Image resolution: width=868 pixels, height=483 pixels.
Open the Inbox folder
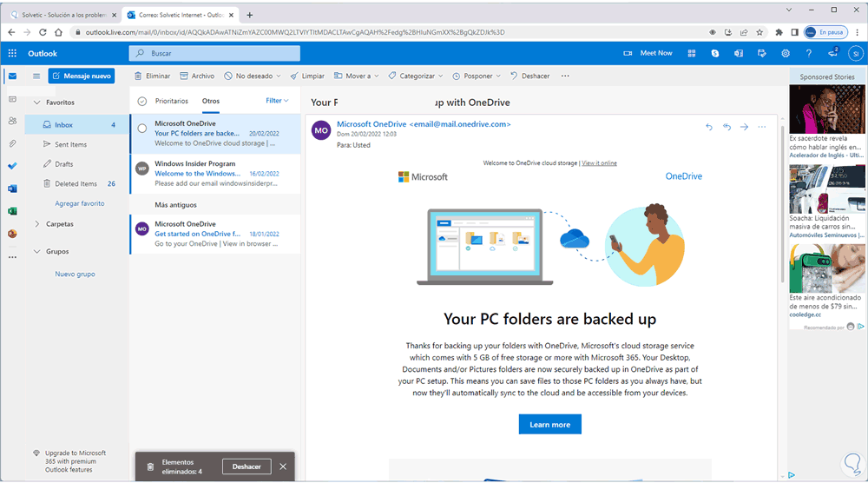point(77,125)
